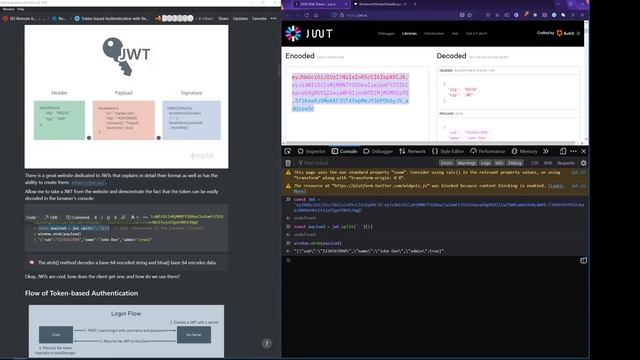The width and height of the screenshot is (640, 360).
Task: Click the JWT logo on the website
Action: (309, 33)
